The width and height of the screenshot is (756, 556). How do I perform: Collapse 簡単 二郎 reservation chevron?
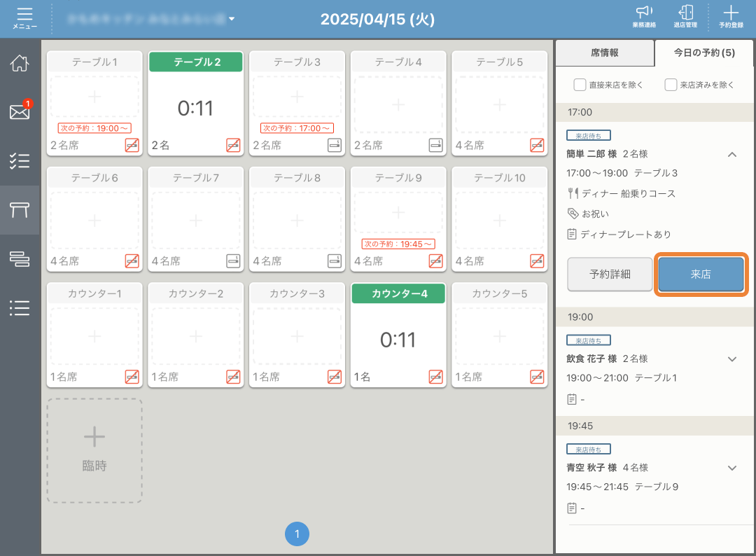tap(732, 154)
